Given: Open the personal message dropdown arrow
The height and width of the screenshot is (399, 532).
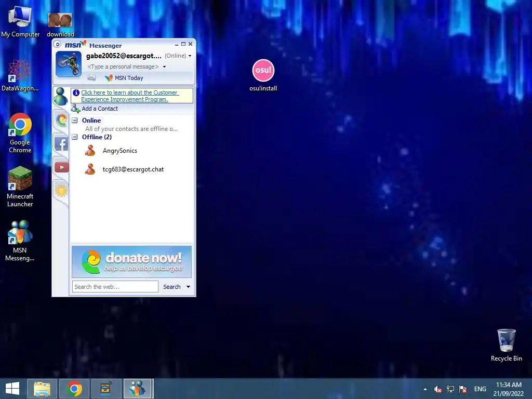Looking at the screenshot, I should [x=164, y=67].
